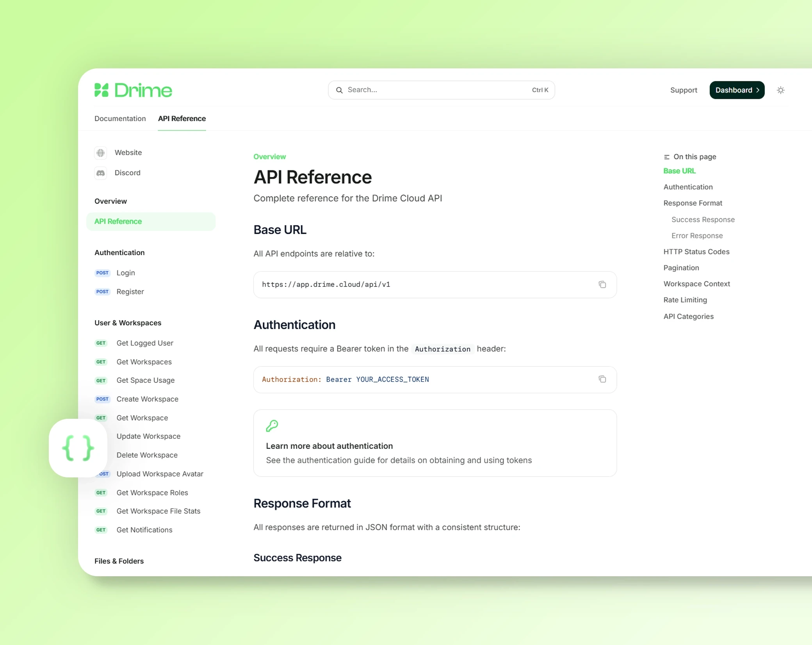812x645 pixels.
Task: Click the YOUR_ACCESS_TOKEN text in code block
Action: point(392,379)
